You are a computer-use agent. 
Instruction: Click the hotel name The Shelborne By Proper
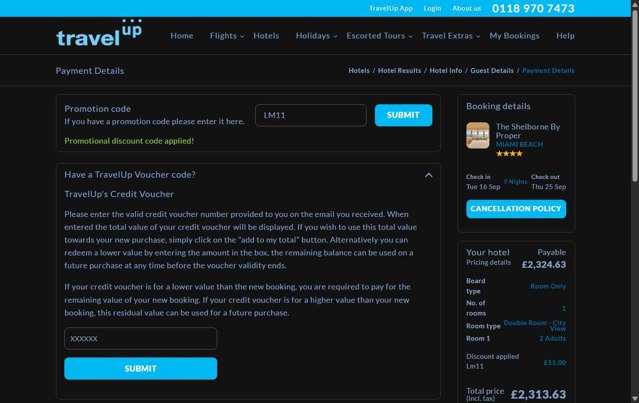[528, 131]
